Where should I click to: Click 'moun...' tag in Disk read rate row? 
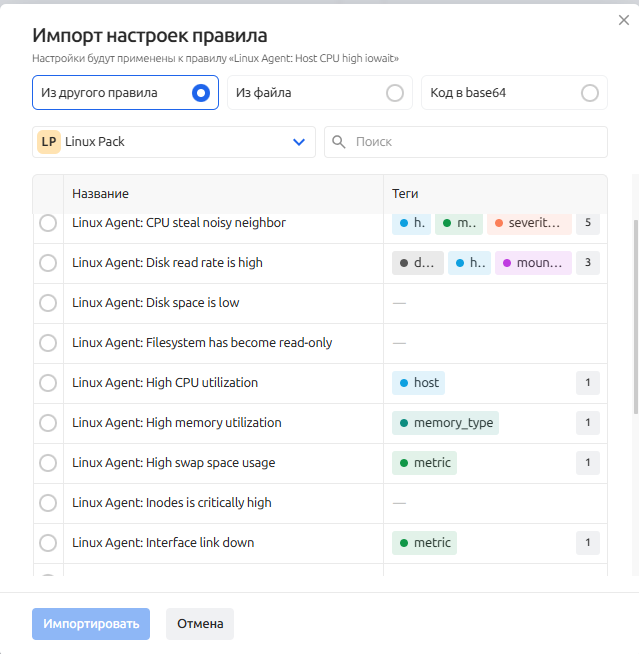click(x=533, y=263)
